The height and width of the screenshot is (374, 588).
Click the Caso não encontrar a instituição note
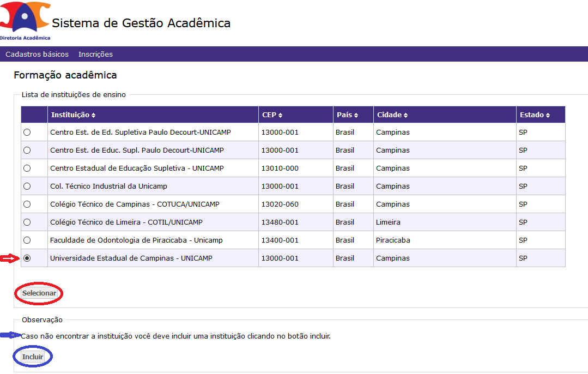[x=176, y=336]
